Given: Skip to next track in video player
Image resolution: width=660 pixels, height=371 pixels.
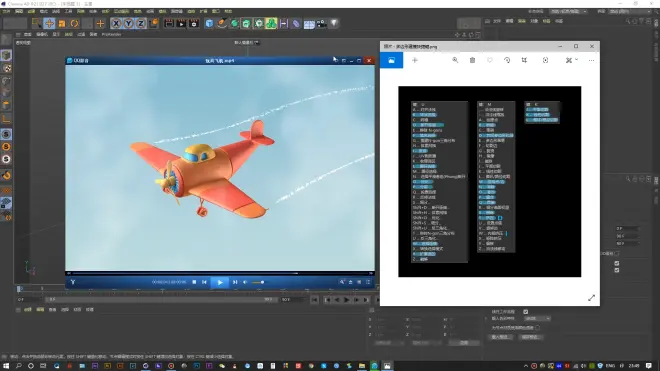Looking at the screenshot, I should point(235,282).
